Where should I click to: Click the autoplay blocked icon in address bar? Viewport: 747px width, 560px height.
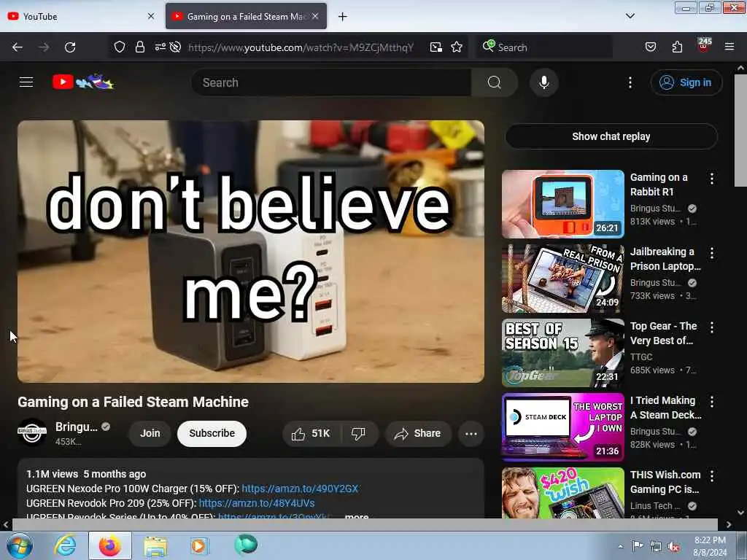[x=175, y=47]
